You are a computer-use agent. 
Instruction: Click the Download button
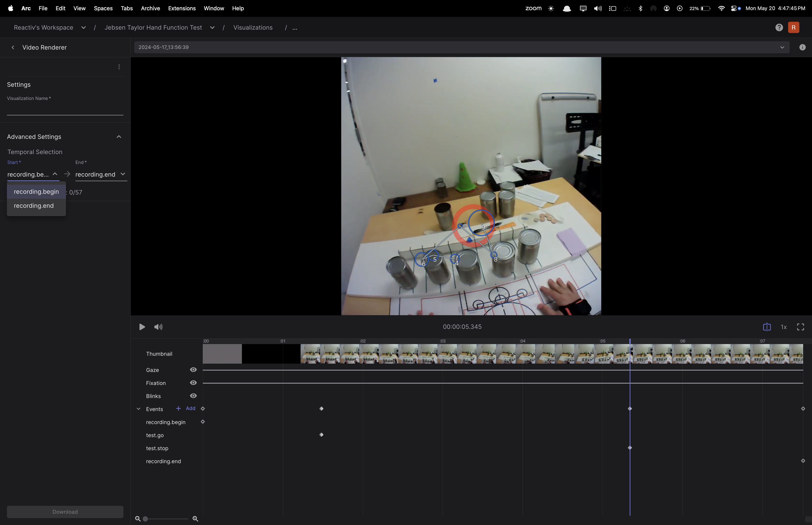[65, 512]
